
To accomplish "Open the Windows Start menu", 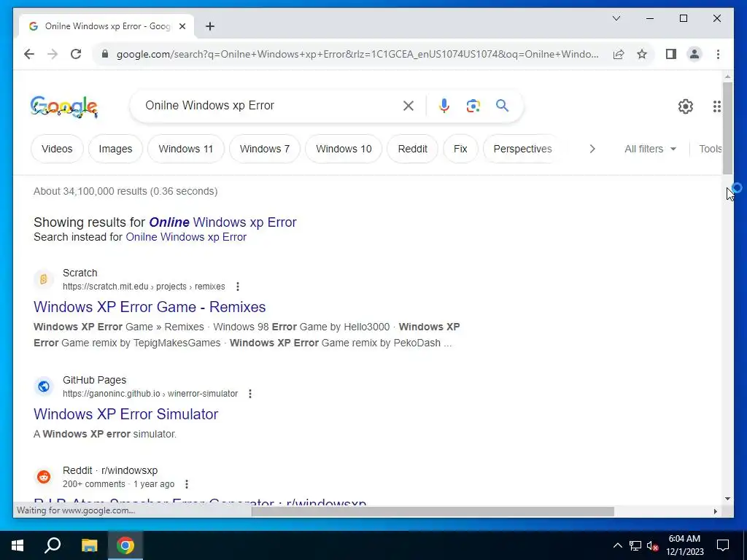I will [18, 545].
